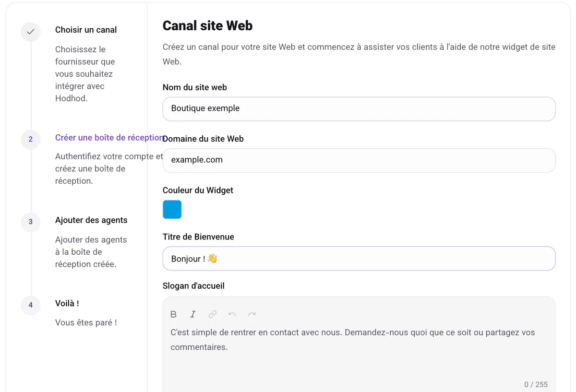This screenshot has height=392, width=576.
Task: Click the Slogan d'accueil label
Action: tap(193, 286)
